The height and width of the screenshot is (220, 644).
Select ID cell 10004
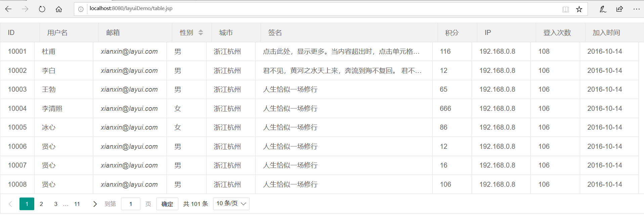point(17,108)
